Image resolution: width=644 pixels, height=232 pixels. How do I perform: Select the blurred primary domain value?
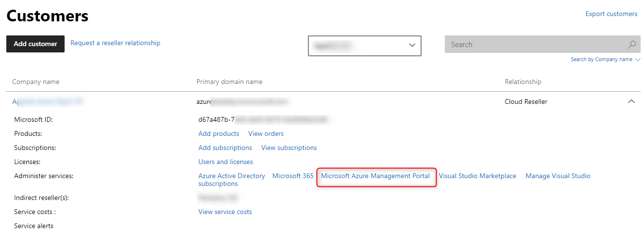pyautogui.click(x=242, y=101)
